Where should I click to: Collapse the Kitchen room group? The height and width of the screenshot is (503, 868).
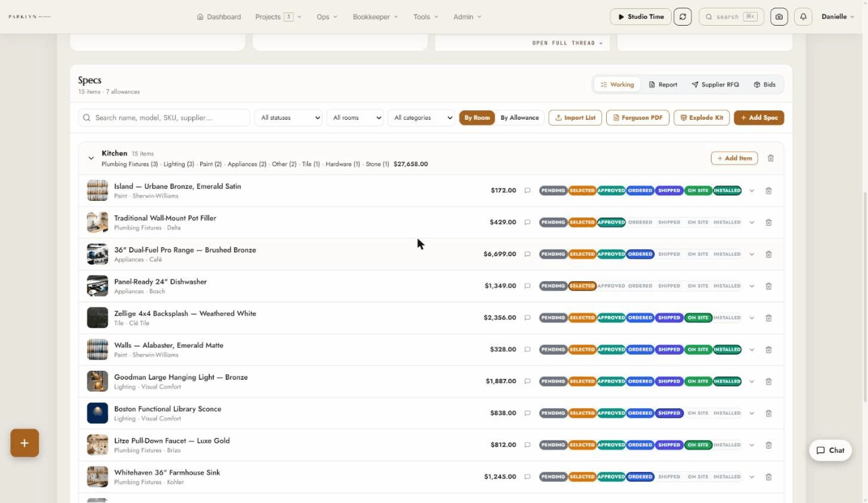tap(91, 158)
